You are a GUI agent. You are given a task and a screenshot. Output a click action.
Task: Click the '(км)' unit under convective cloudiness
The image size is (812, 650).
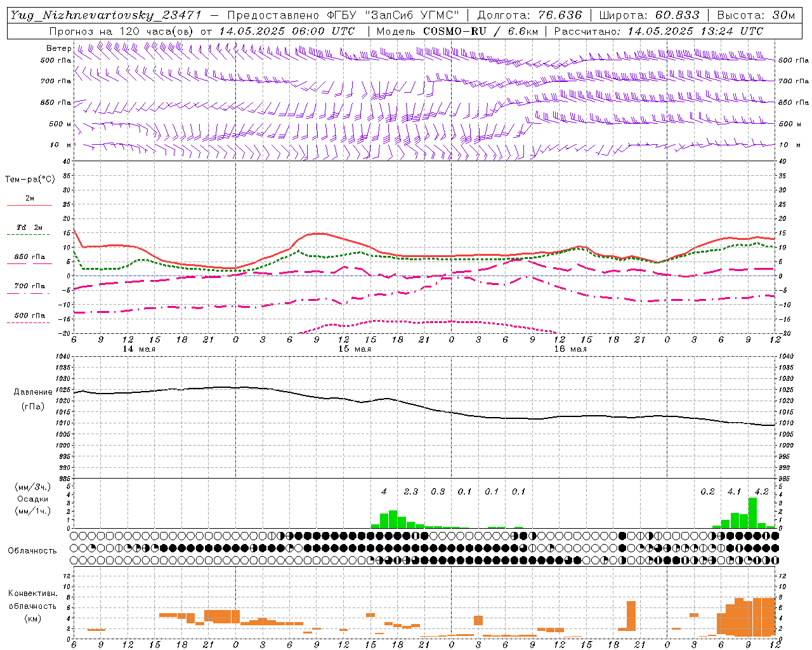coord(33,618)
